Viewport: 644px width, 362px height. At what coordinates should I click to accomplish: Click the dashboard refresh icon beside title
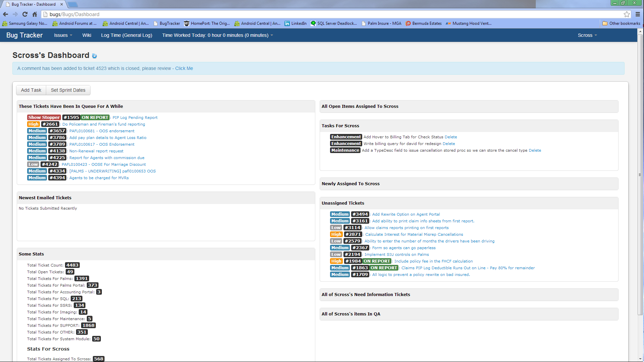coord(94,56)
